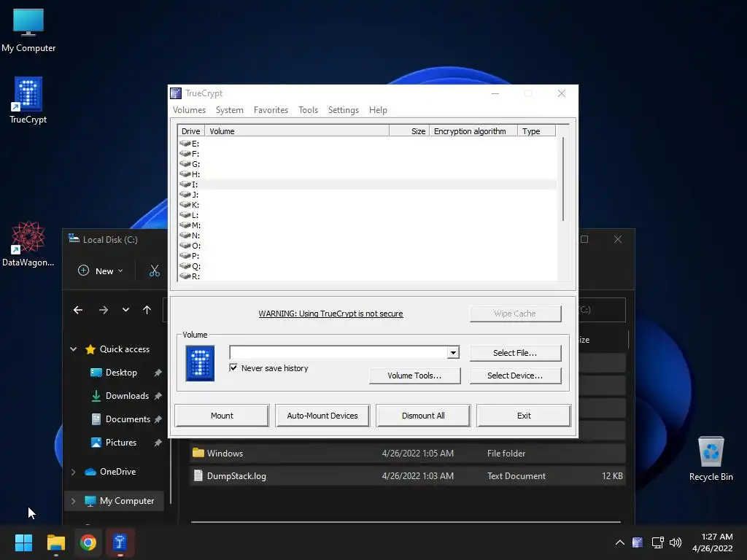Collapse the Quick access tree node
747x560 pixels.
(74, 349)
